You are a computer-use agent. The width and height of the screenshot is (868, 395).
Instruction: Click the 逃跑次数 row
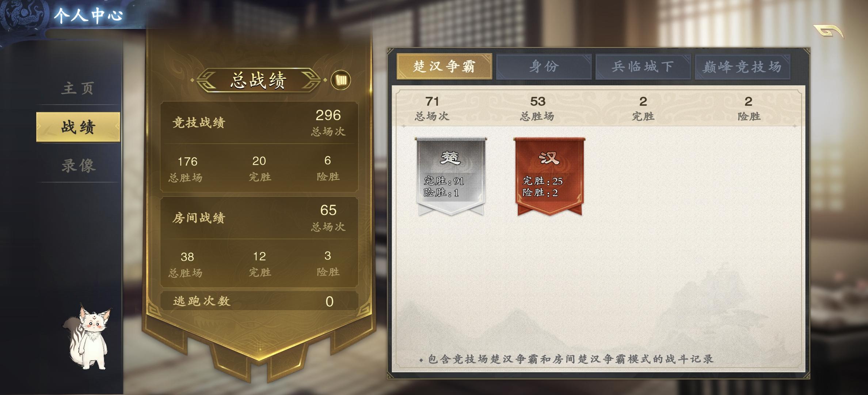tap(259, 301)
